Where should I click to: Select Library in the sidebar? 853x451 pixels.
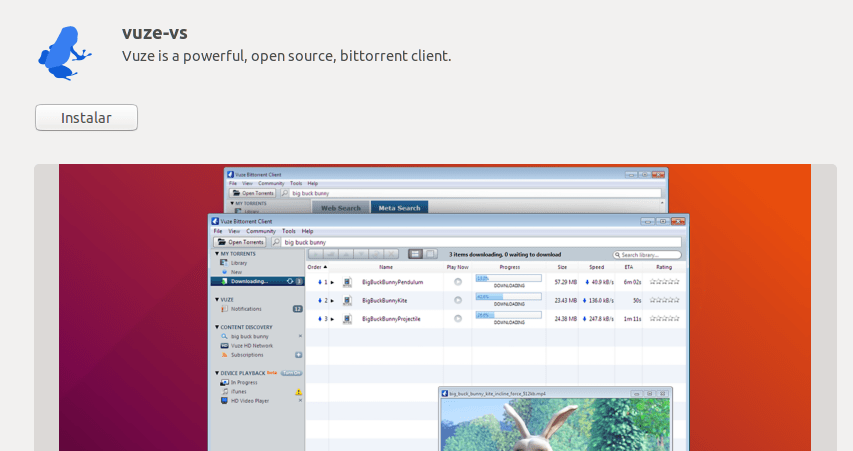tap(238, 263)
